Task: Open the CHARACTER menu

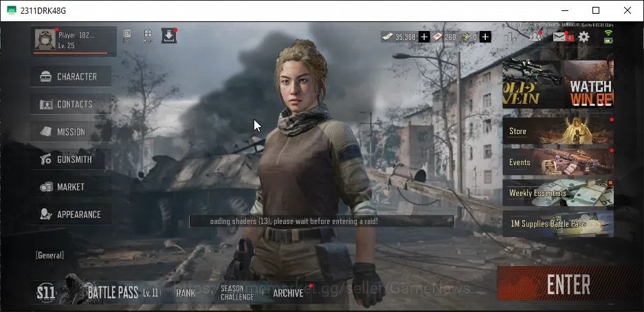Action: [71, 77]
